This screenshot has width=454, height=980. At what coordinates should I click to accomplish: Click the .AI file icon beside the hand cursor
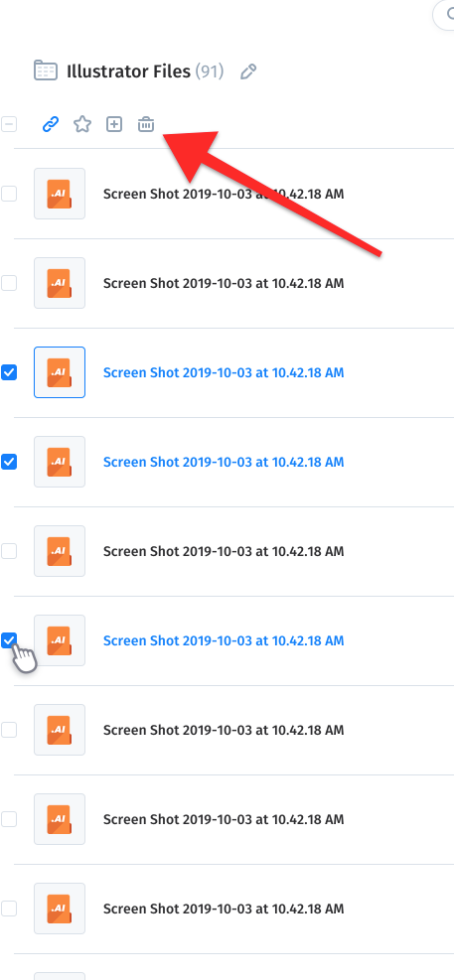click(60, 640)
